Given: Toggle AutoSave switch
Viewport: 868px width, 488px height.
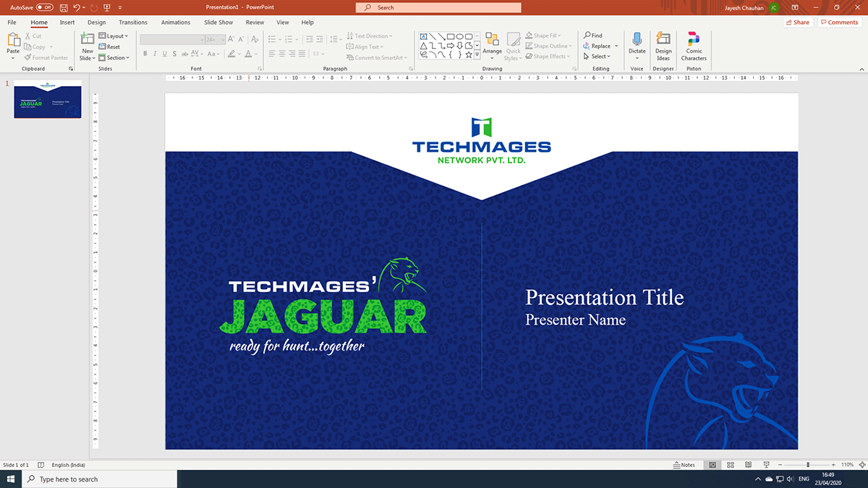Looking at the screenshot, I should [44, 7].
